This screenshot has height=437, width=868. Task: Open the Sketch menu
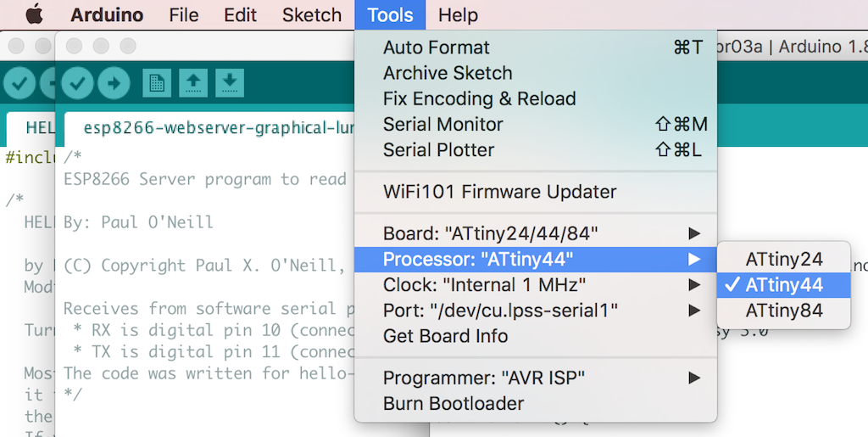tap(312, 15)
